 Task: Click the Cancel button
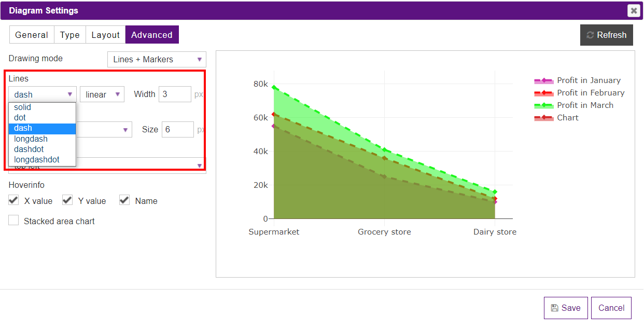tap(611, 308)
